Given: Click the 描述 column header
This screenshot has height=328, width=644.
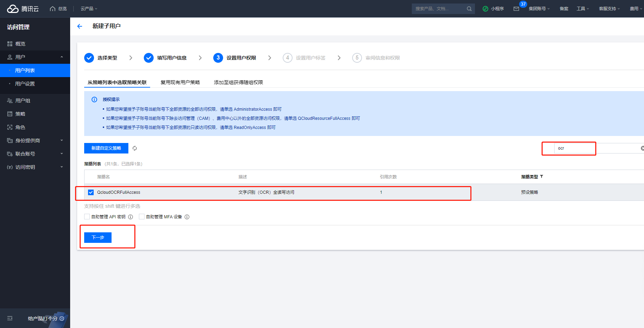Looking at the screenshot, I should click(x=243, y=177).
